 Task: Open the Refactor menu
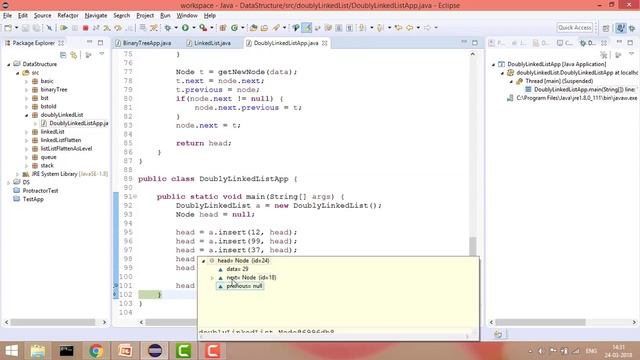[x=68, y=16]
